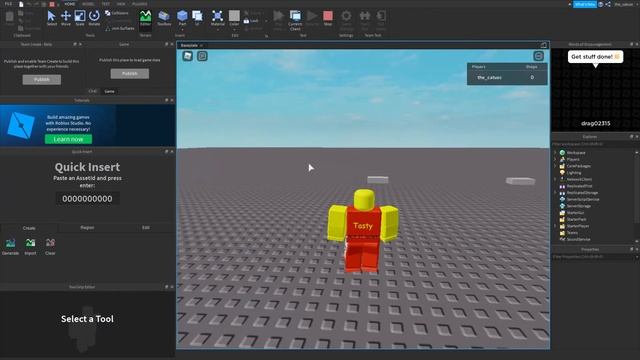Switch to the PLUGINS ribbon tab
The width and height of the screenshot is (640, 360).
(140, 4)
